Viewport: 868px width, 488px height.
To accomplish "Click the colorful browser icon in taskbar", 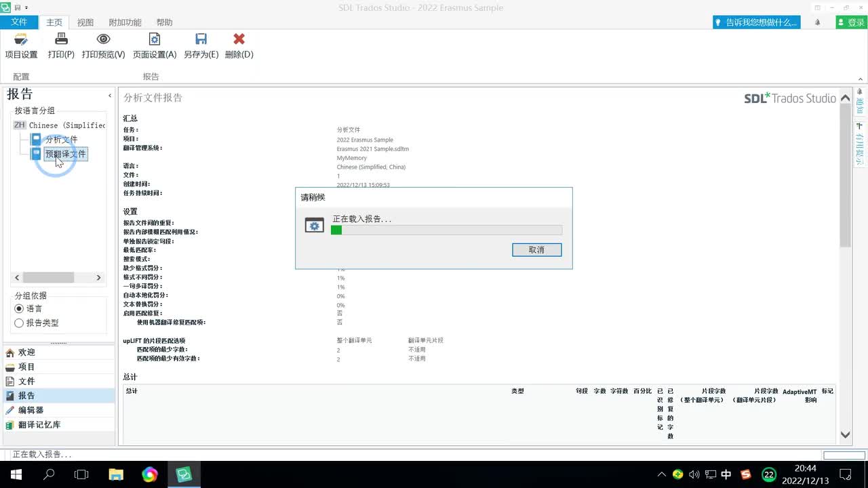I will point(149,474).
